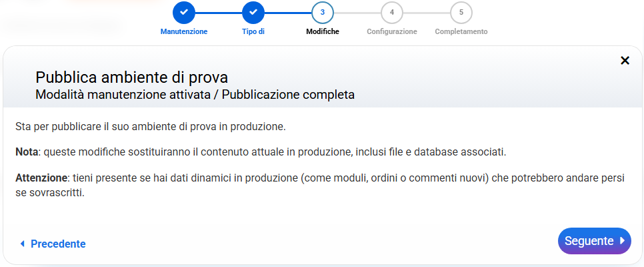Go to the Manutenzione step label
The width and height of the screenshot is (644, 267).
[184, 31]
